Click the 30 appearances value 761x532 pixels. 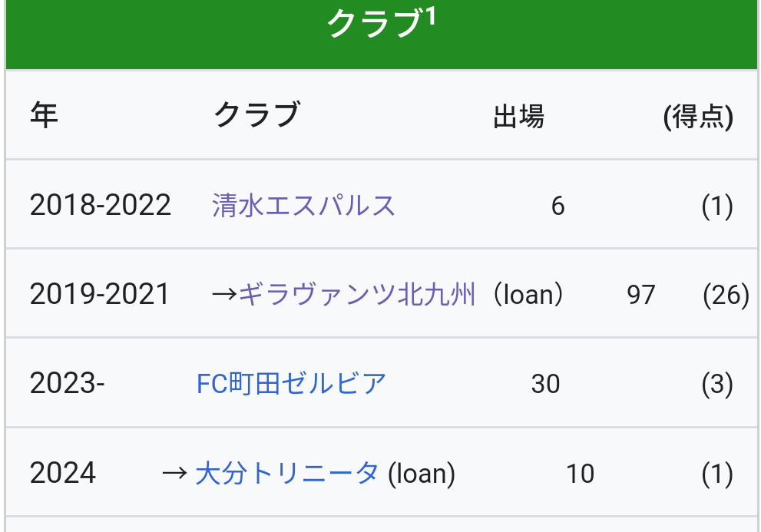(x=545, y=384)
